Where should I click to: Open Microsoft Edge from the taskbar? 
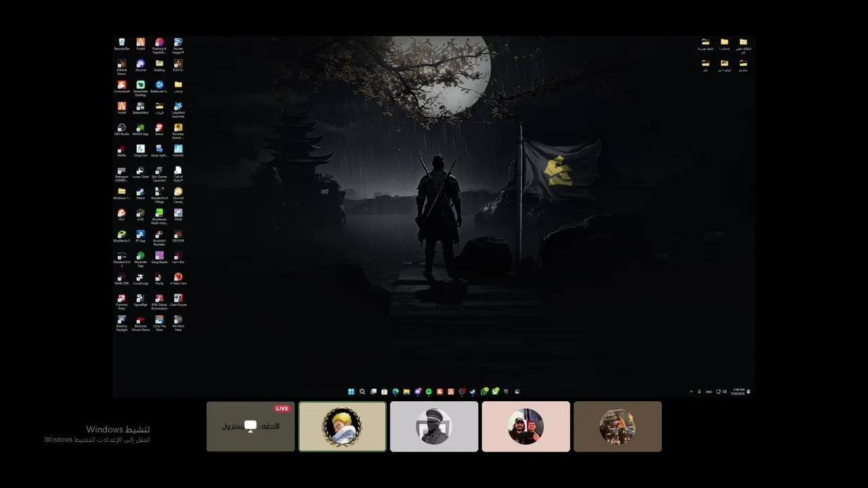[x=395, y=392]
